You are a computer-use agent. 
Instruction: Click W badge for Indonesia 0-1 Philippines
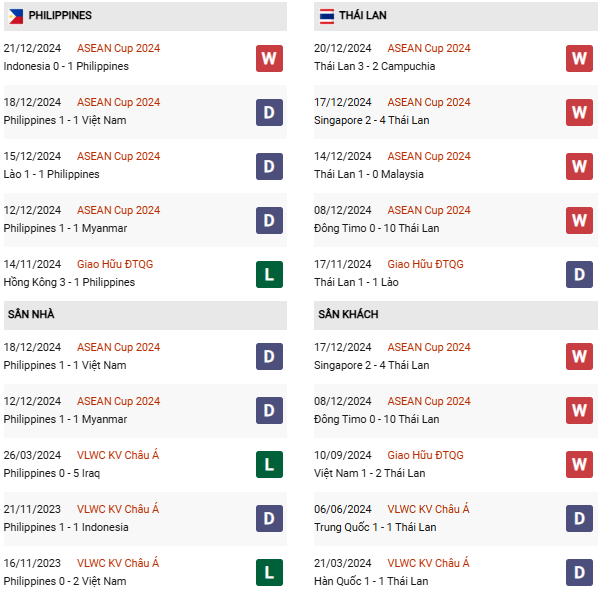(269, 58)
